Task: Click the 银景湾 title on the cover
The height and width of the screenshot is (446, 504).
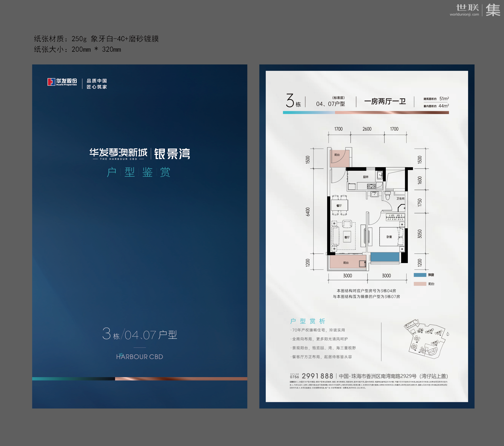Action: [172, 154]
